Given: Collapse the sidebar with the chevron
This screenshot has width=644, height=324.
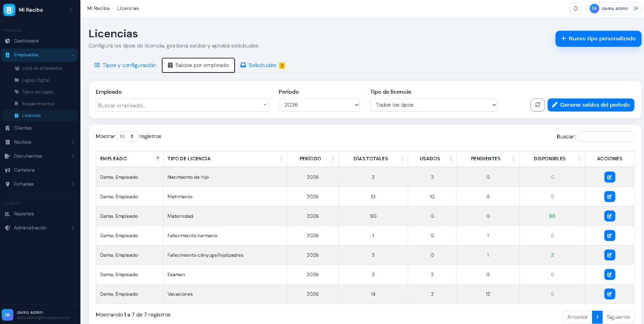Looking at the screenshot, I should point(71,10).
